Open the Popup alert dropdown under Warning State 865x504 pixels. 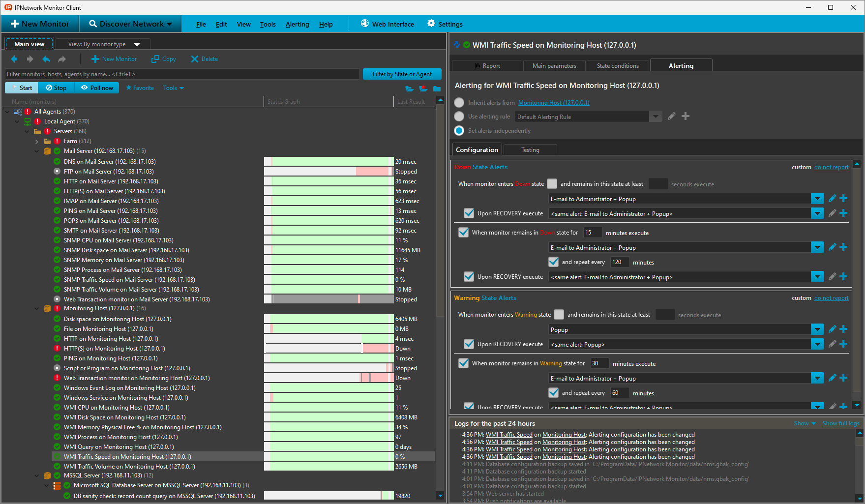[817, 329]
